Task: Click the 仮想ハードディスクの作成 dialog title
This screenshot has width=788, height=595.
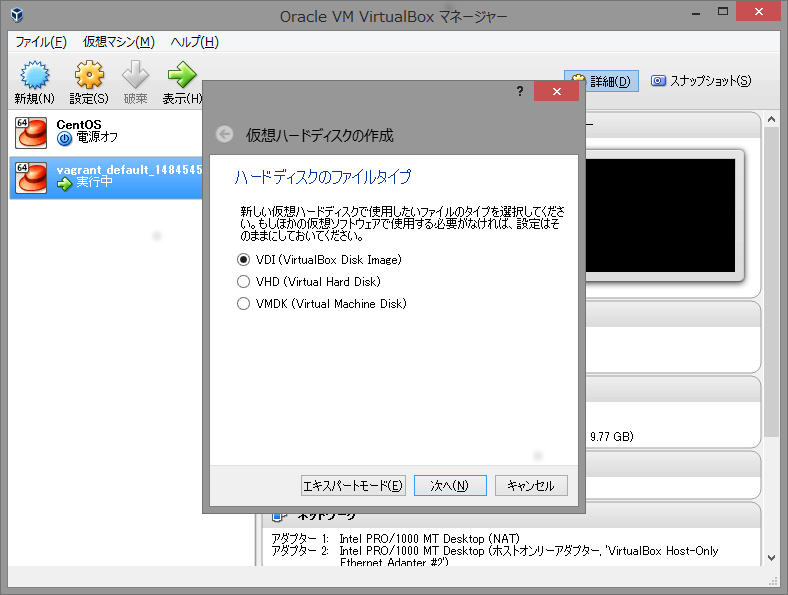Action: [319, 135]
